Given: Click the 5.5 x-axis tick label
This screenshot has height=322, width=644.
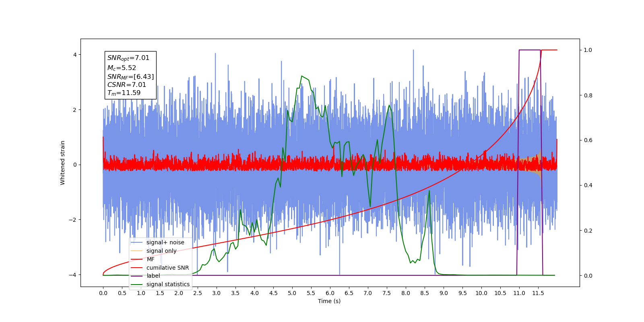Looking at the screenshot, I should [311, 293].
